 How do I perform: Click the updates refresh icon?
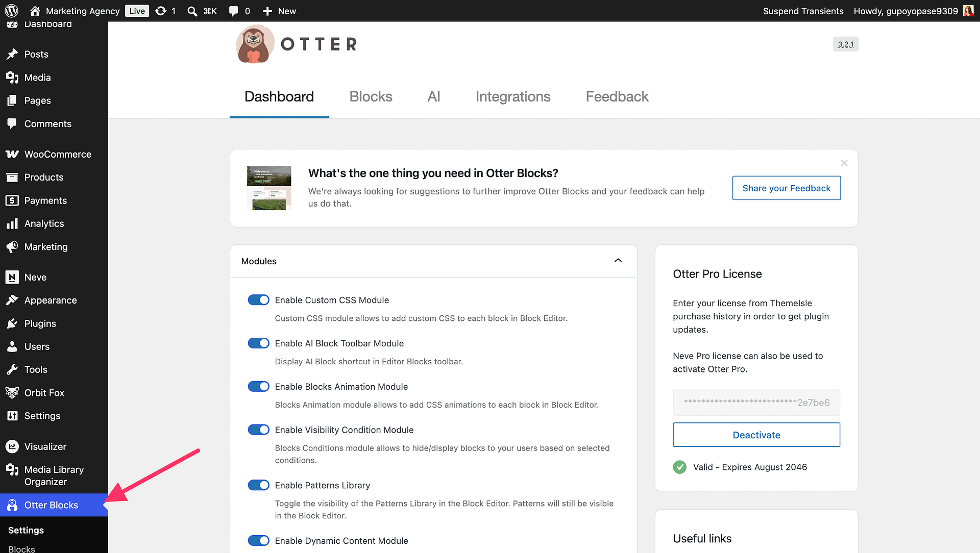[x=161, y=11]
